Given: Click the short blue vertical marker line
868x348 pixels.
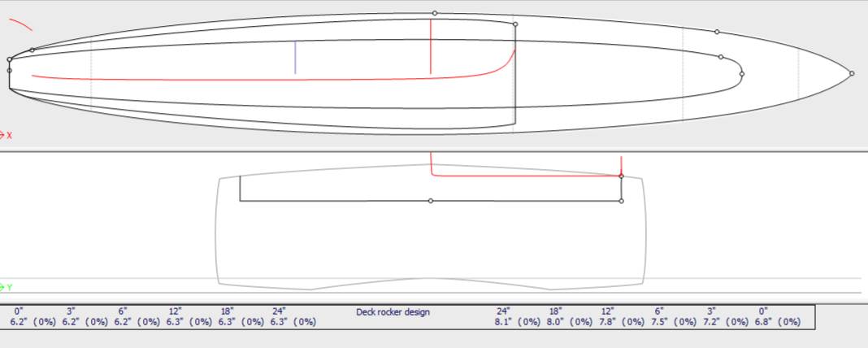Looking at the screenshot, I should tap(295, 58).
